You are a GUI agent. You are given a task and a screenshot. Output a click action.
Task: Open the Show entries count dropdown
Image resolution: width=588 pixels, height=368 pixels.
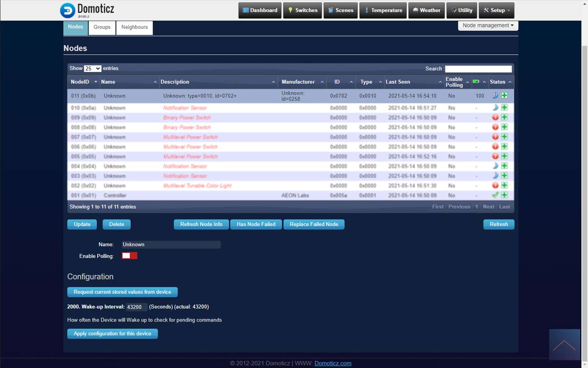92,68
